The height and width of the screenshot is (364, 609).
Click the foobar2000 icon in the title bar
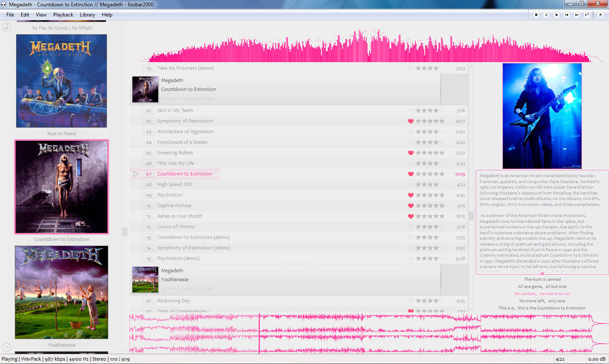click(4, 5)
